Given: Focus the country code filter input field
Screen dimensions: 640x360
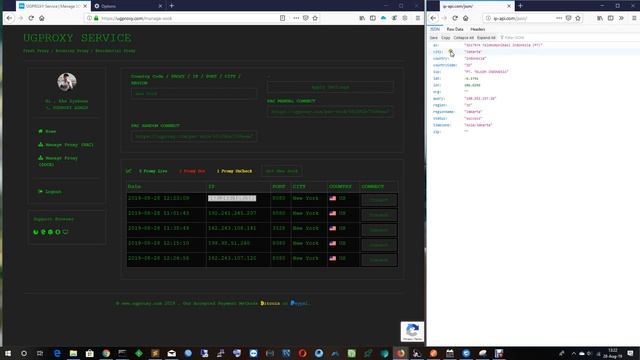Looking at the screenshot, I should tap(194, 93).
